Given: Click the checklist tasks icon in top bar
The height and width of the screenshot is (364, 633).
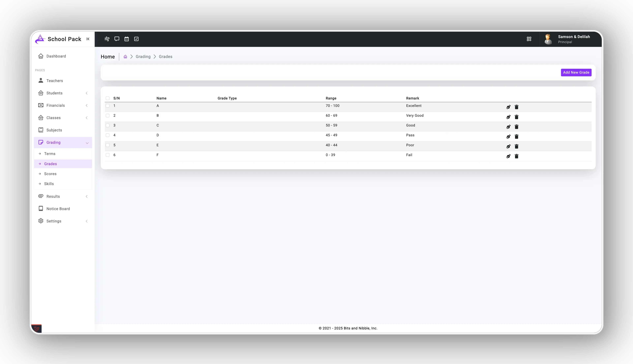Looking at the screenshot, I should point(136,39).
